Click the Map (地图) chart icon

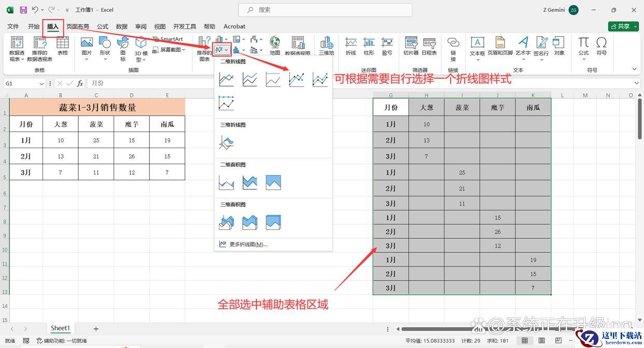tap(275, 46)
